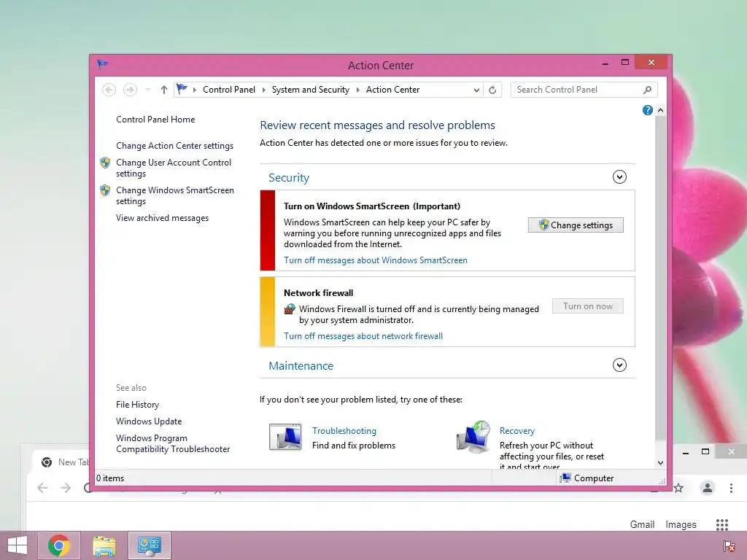Click shield icon beside User Account Control
Viewport: 747px width, 560px height.
(x=105, y=163)
